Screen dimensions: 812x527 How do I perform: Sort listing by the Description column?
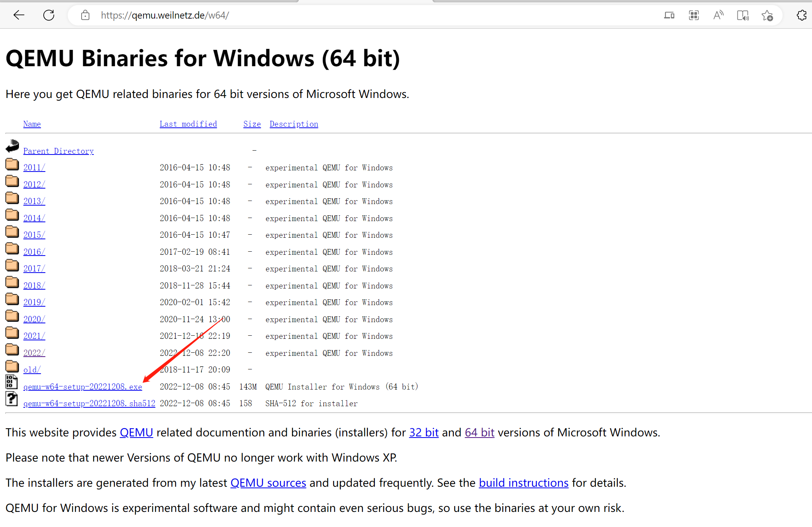pos(294,124)
